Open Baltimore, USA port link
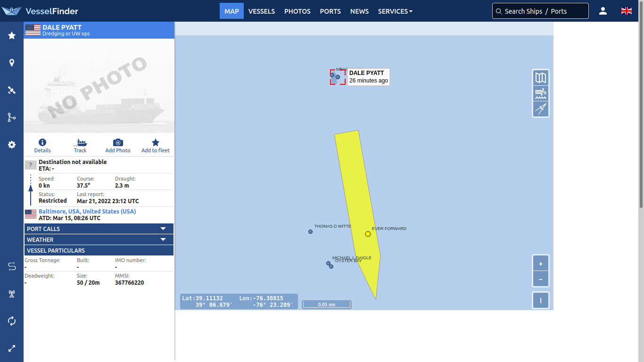This screenshot has height=362, width=644. tap(87, 211)
